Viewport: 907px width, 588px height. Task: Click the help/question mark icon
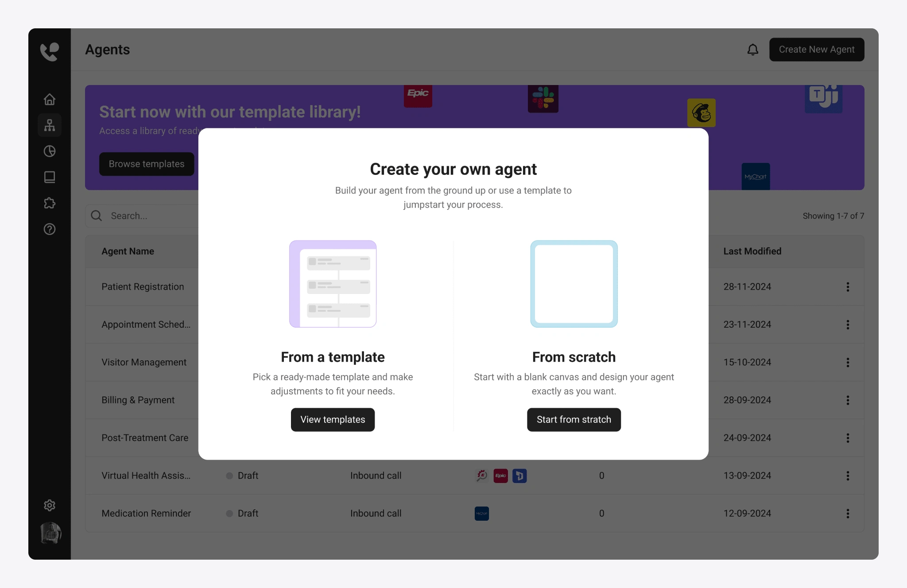point(50,229)
